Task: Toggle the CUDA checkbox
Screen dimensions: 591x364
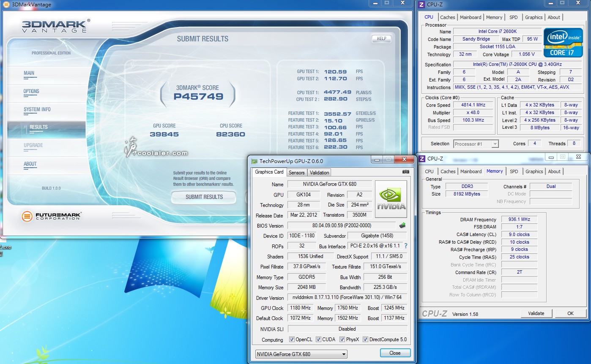Action: 318,340
